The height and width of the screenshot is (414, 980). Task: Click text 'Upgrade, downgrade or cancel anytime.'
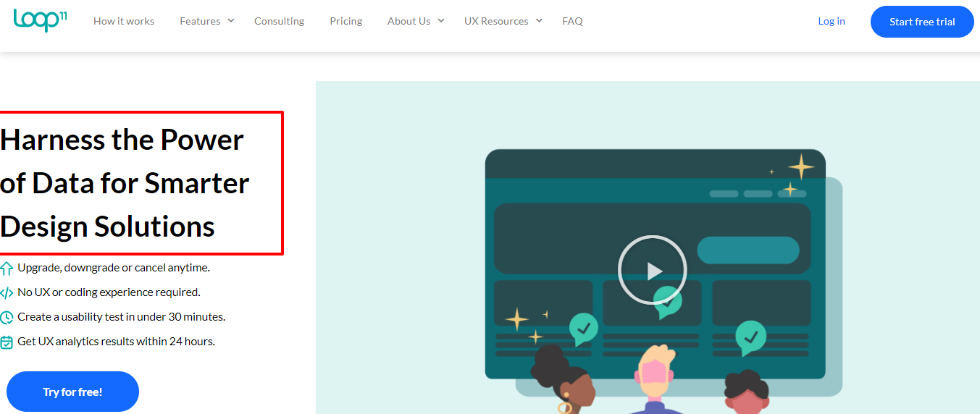[x=114, y=267]
